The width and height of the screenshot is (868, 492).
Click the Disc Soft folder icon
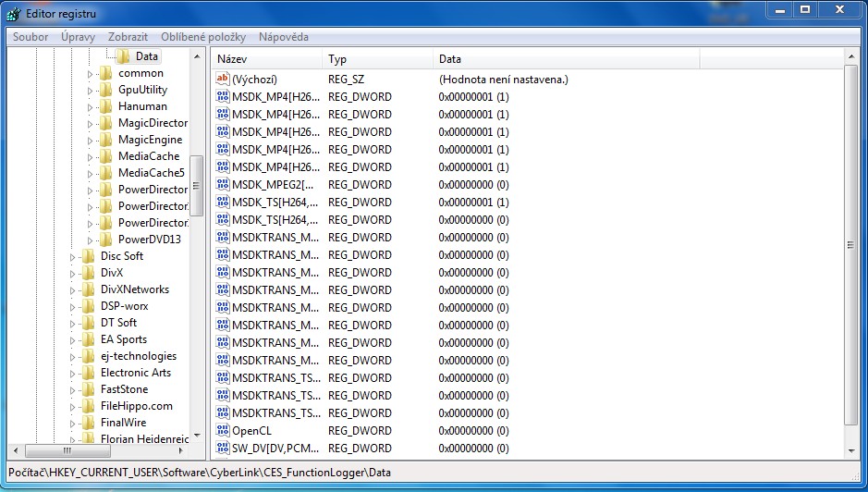coord(88,256)
